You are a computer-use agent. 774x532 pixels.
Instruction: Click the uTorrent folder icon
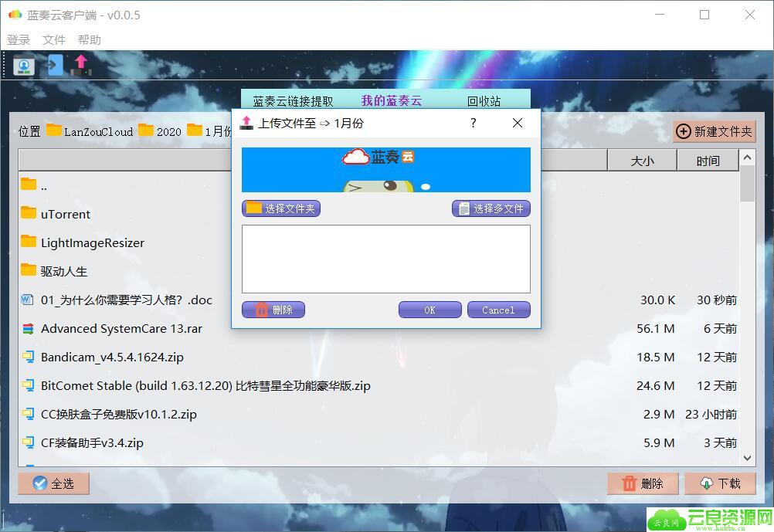pyautogui.click(x=29, y=212)
